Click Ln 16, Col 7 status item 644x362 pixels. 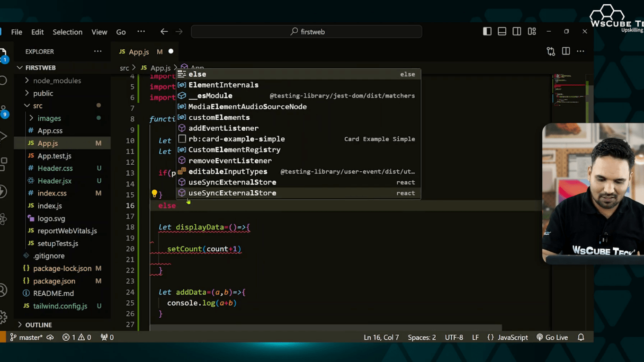tap(381, 337)
